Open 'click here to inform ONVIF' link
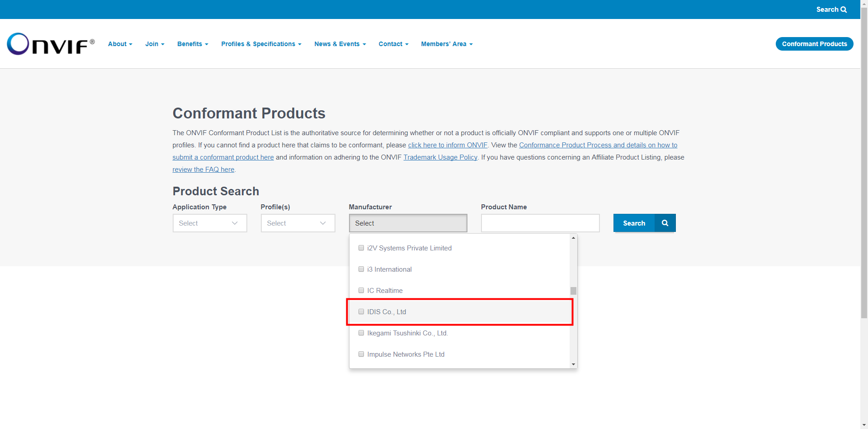This screenshot has width=868, height=429. (x=448, y=145)
